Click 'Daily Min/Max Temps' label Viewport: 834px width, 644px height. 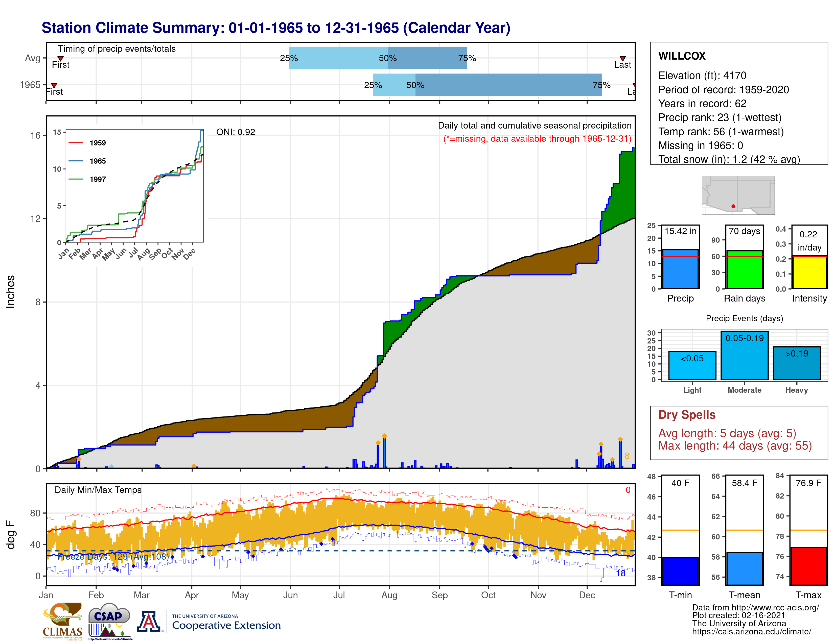tap(98, 490)
